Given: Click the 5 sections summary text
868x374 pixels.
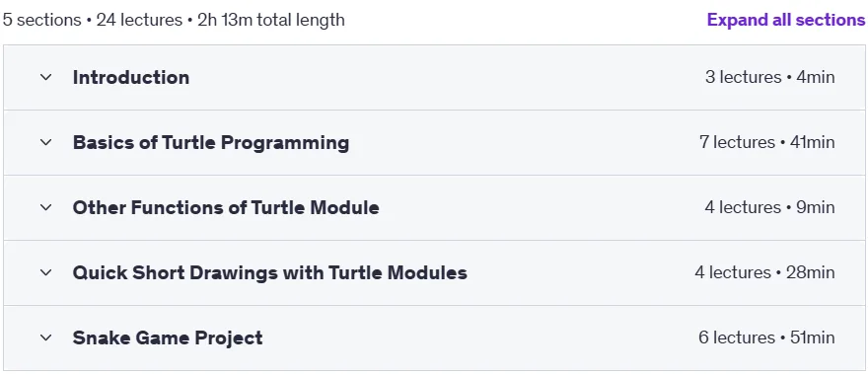Looking at the screenshot, I should click(x=42, y=20).
